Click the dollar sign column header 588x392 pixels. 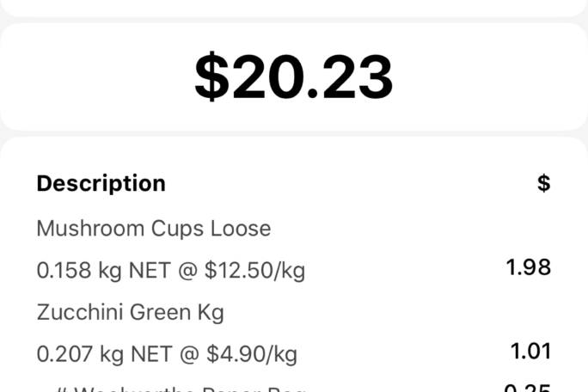tap(543, 183)
